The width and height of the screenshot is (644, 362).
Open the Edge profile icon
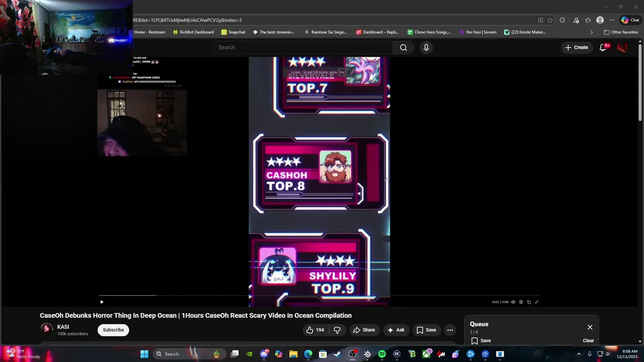[600, 20]
